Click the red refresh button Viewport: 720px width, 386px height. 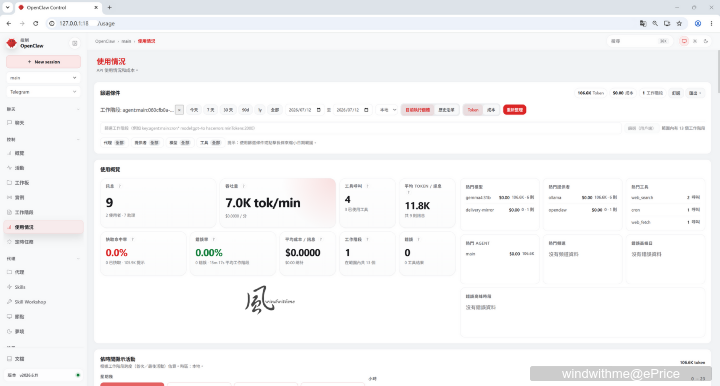(x=514, y=110)
